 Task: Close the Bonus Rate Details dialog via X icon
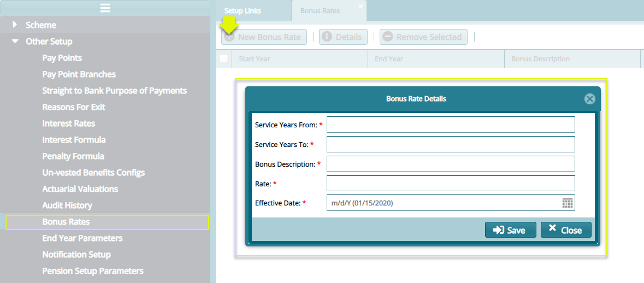click(x=589, y=99)
